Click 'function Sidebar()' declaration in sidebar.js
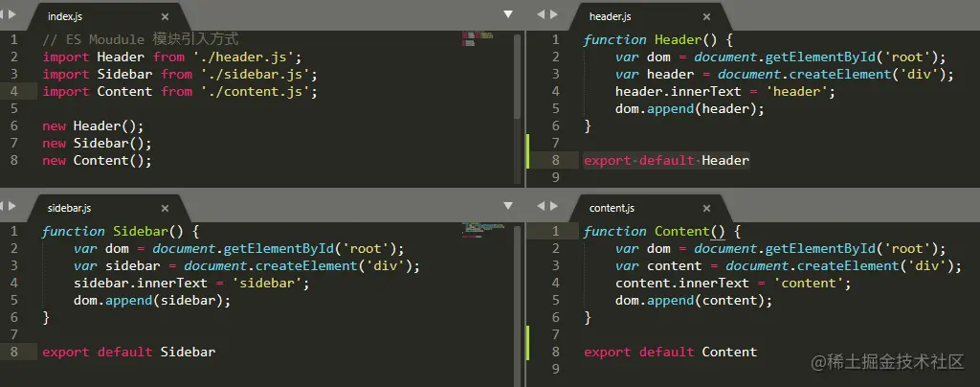The image size is (980, 387). [x=120, y=231]
